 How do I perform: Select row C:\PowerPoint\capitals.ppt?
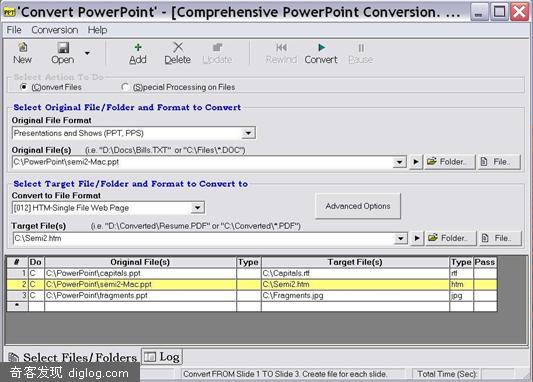(140, 273)
